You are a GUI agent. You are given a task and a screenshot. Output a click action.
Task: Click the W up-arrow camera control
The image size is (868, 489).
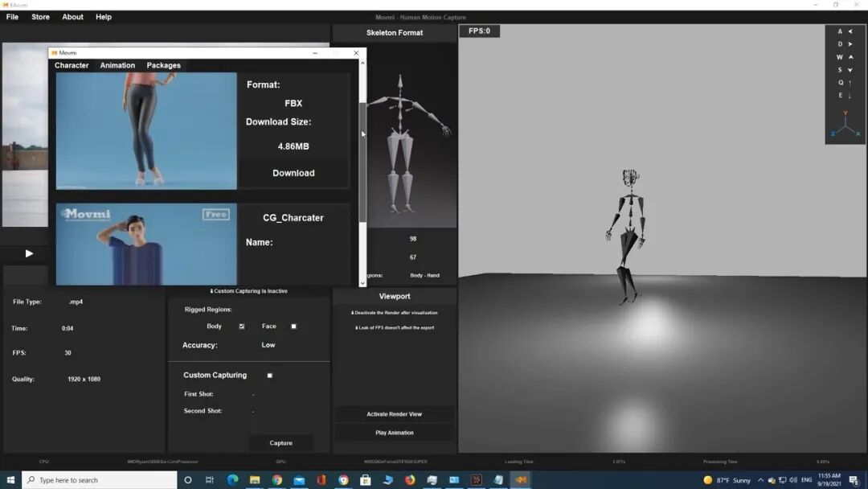pos(845,57)
